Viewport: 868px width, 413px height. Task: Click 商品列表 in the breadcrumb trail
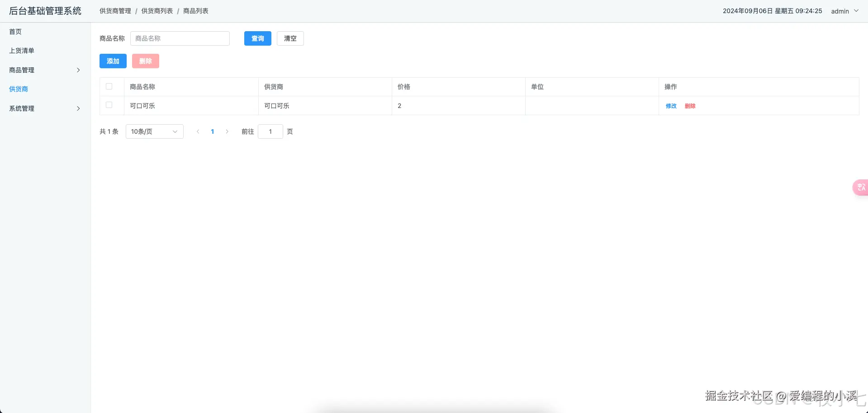tap(195, 10)
